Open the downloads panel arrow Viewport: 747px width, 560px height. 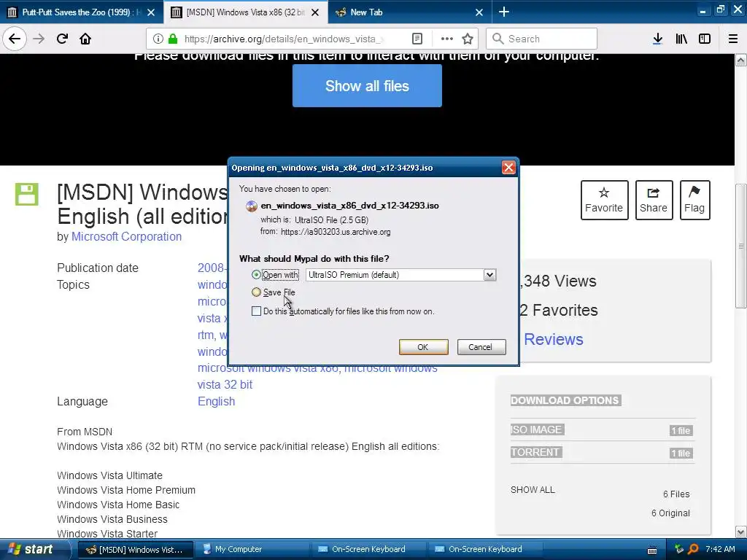tap(657, 39)
